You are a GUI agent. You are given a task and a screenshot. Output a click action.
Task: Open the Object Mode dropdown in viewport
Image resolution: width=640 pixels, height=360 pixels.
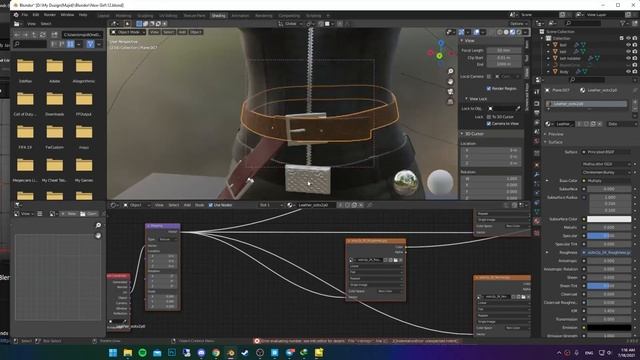128,32
